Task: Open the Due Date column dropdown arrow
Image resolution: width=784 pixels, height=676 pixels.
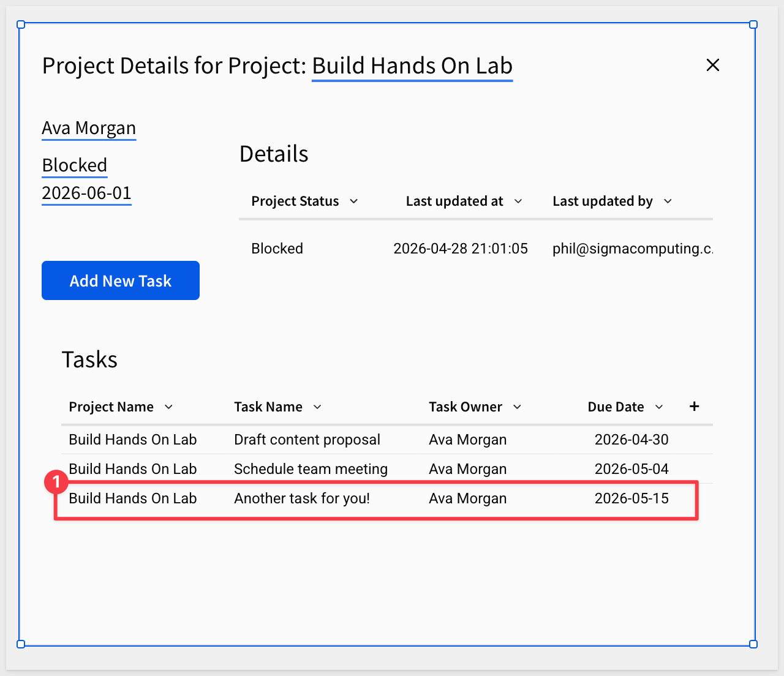Action: (x=659, y=407)
